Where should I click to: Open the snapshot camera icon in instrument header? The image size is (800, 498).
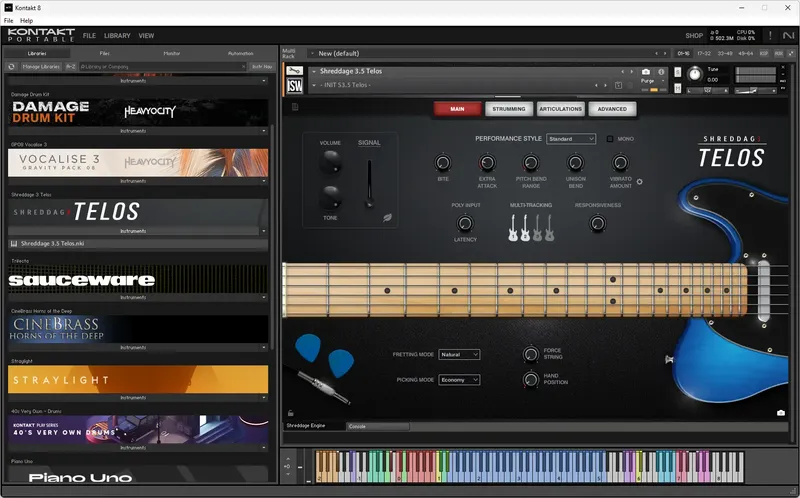coord(646,71)
